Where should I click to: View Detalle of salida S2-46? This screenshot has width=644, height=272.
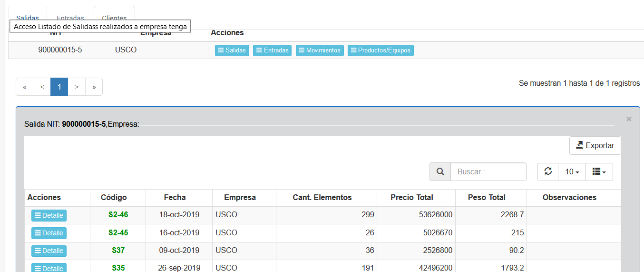49,215
